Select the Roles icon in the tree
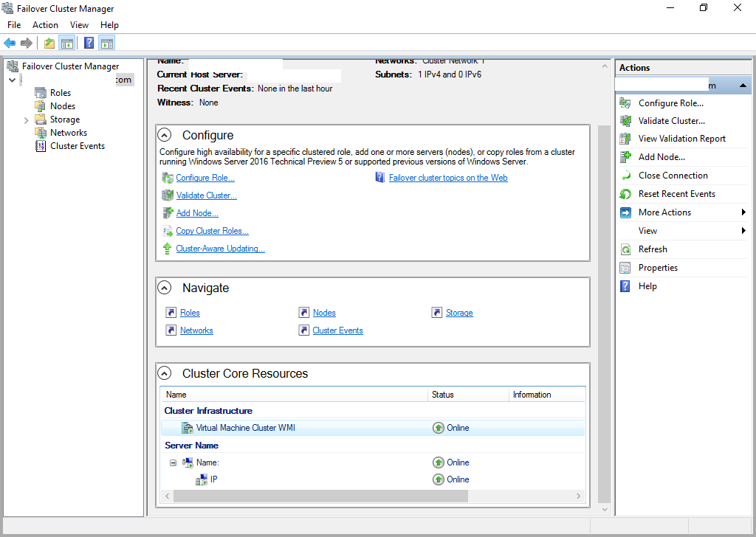 click(41, 92)
